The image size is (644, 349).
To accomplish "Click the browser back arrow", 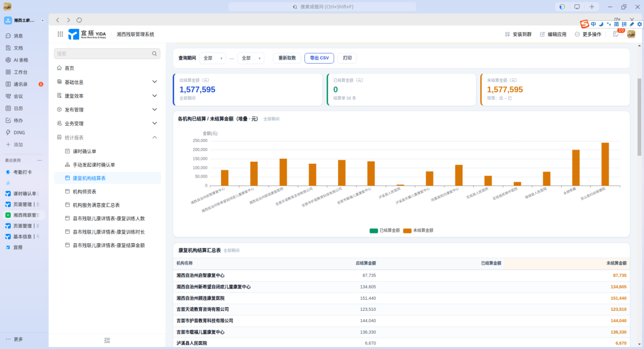I will pyautogui.click(x=57, y=20).
